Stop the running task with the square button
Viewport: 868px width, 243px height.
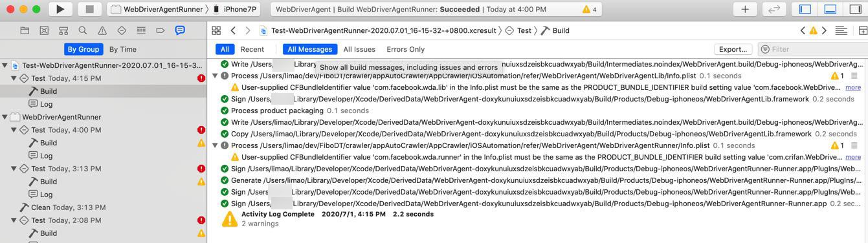pyautogui.click(x=90, y=9)
